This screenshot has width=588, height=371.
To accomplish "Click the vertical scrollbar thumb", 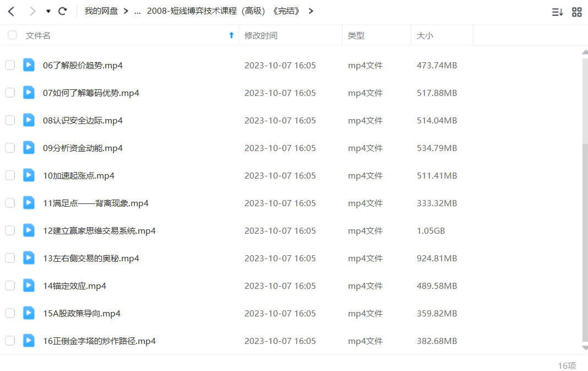I will tap(585, 242).
